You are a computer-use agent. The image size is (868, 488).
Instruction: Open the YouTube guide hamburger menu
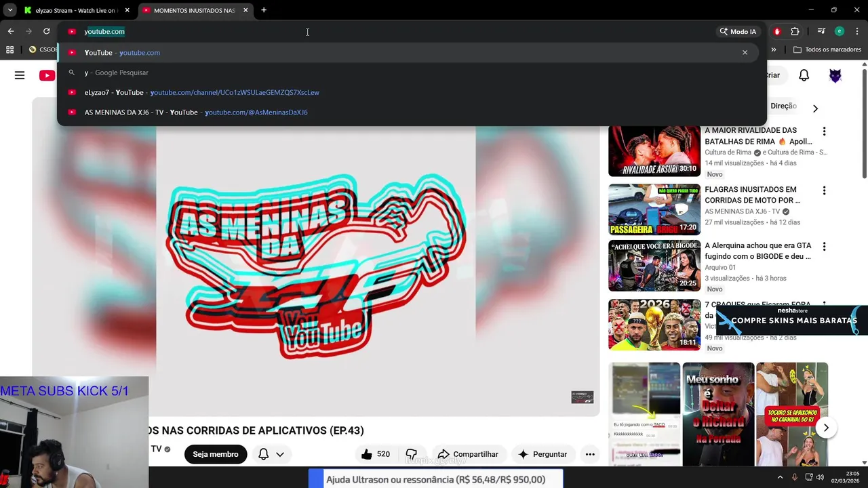click(20, 75)
